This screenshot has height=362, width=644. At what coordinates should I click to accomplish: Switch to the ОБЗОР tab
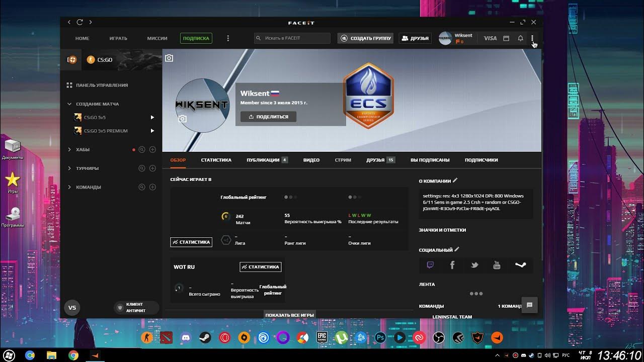(x=178, y=160)
